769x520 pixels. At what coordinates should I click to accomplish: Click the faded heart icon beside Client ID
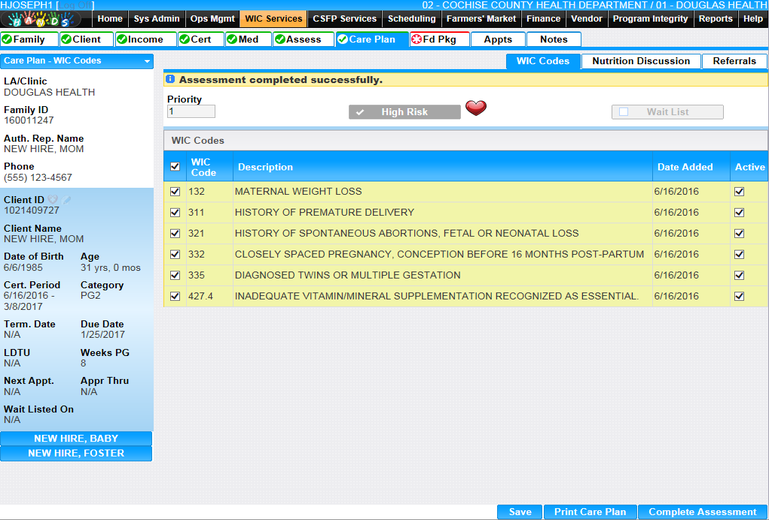pyautogui.click(x=53, y=199)
